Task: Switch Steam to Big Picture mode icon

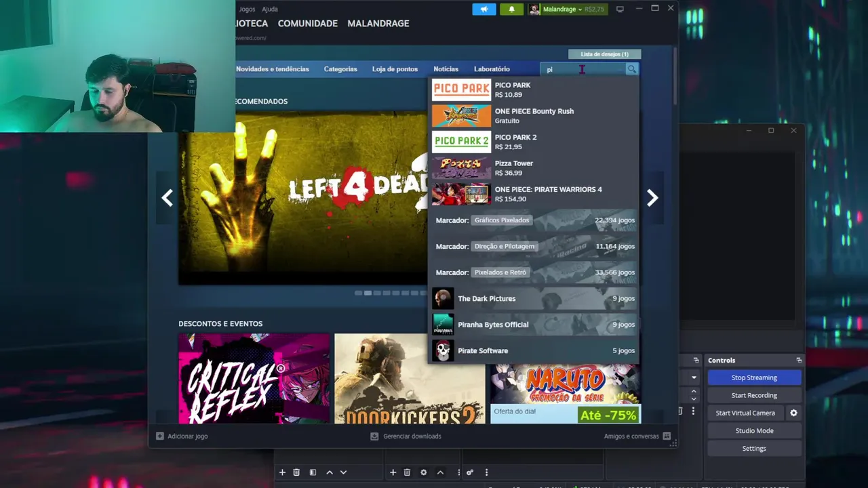Action: click(620, 9)
